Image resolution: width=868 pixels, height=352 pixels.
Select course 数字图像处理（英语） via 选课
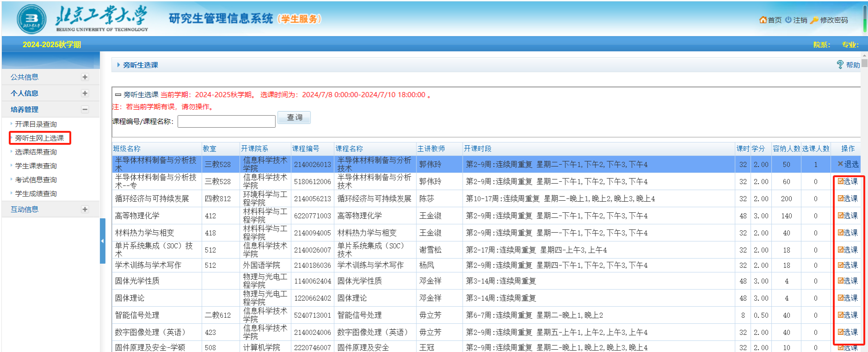click(x=841, y=332)
